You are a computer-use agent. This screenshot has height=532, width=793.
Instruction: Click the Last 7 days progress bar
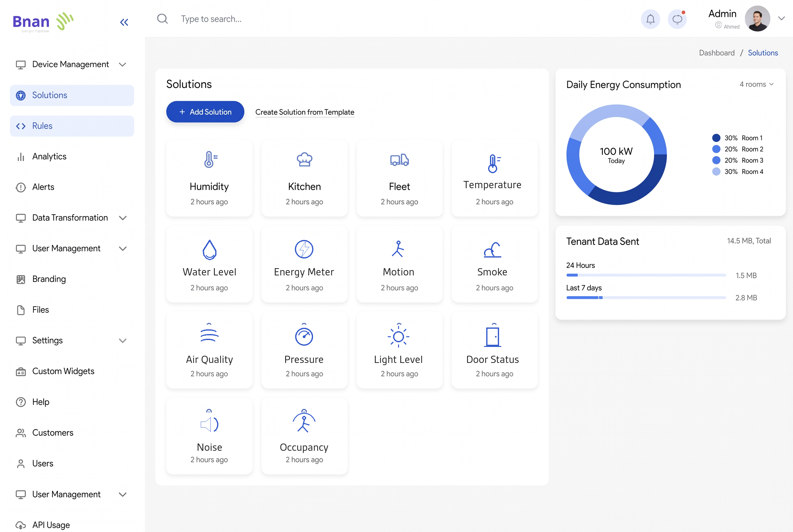pyautogui.click(x=646, y=298)
